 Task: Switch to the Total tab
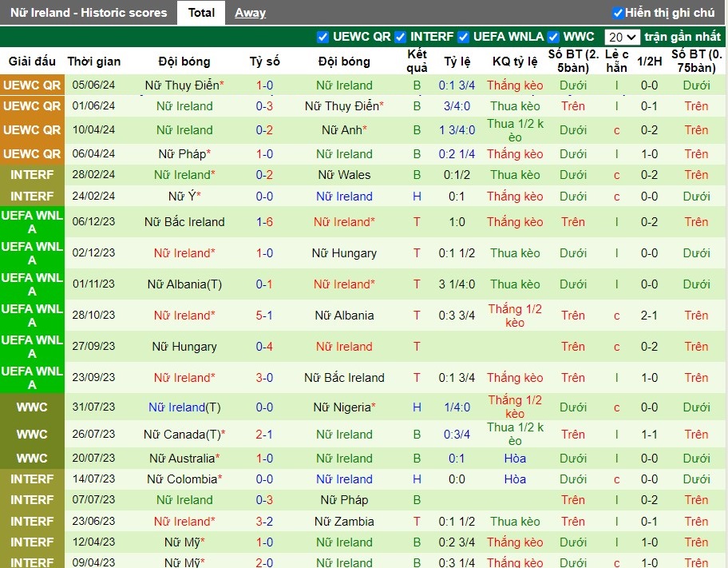pyautogui.click(x=201, y=13)
